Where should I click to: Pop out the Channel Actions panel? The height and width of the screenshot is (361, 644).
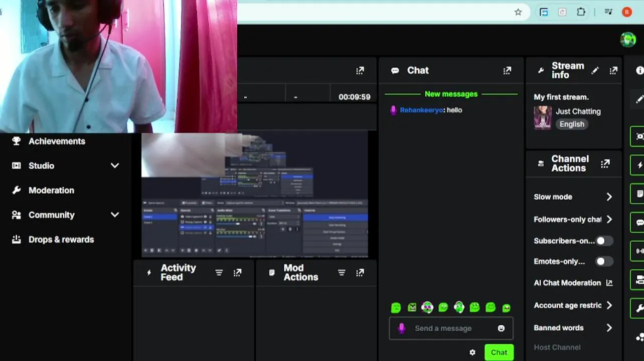[x=605, y=163]
